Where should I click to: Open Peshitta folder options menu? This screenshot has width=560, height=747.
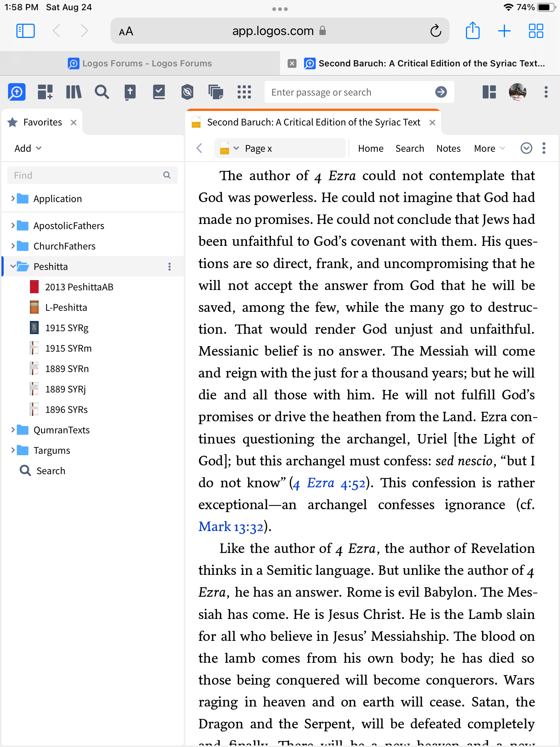pos(170,267)
